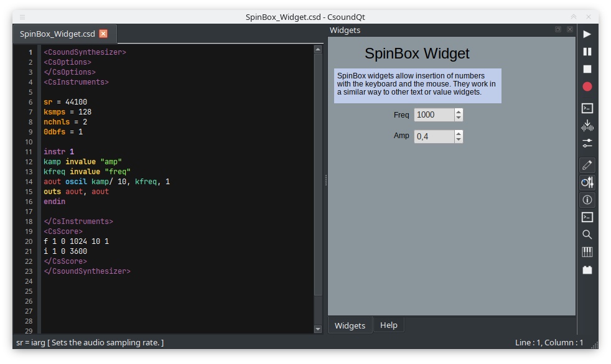Click the "Line : 1, Column : 1" status text
Viewport: 611px width, 364px height.
click(x=549, y=343)
